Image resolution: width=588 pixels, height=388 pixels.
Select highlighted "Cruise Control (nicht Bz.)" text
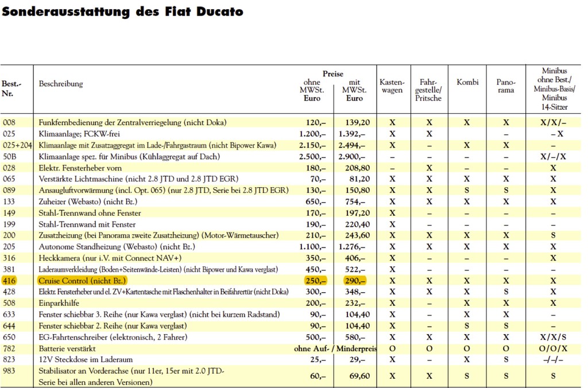[x=83, y=281]
